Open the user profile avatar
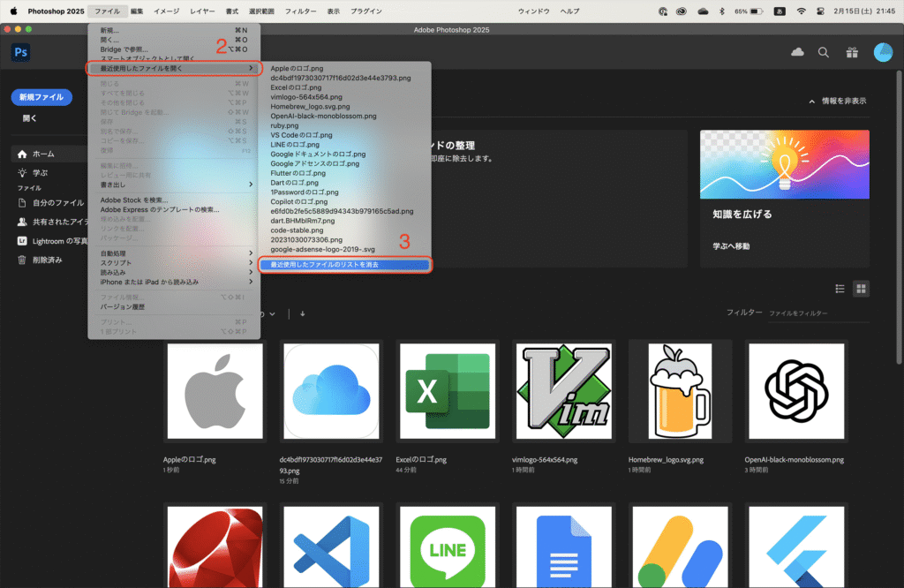 (883, 52)
